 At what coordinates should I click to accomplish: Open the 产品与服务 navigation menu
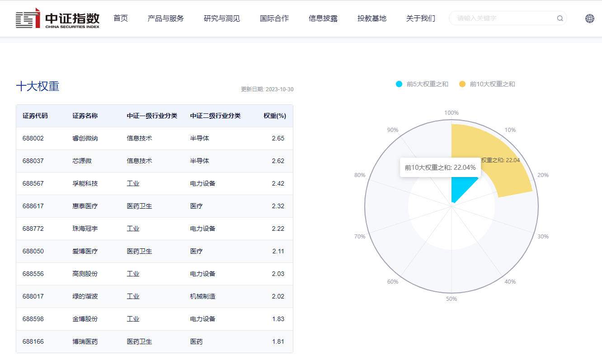click(x=166, y=19)
